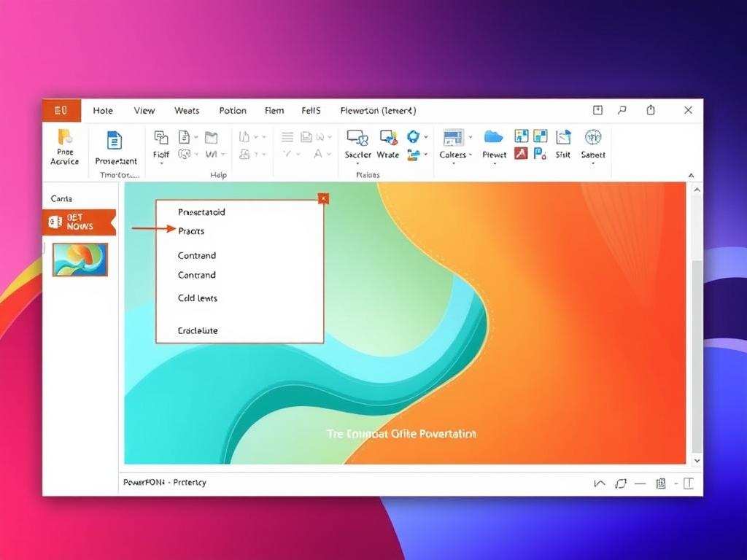
Task: Click the Plewet blue folder icon
Action: (x=494, y=137)
